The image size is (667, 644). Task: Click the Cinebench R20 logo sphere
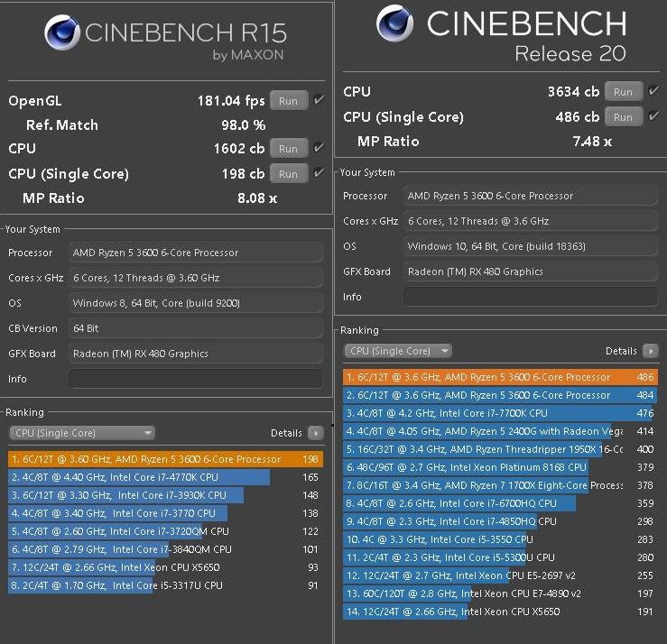point(394,23)
